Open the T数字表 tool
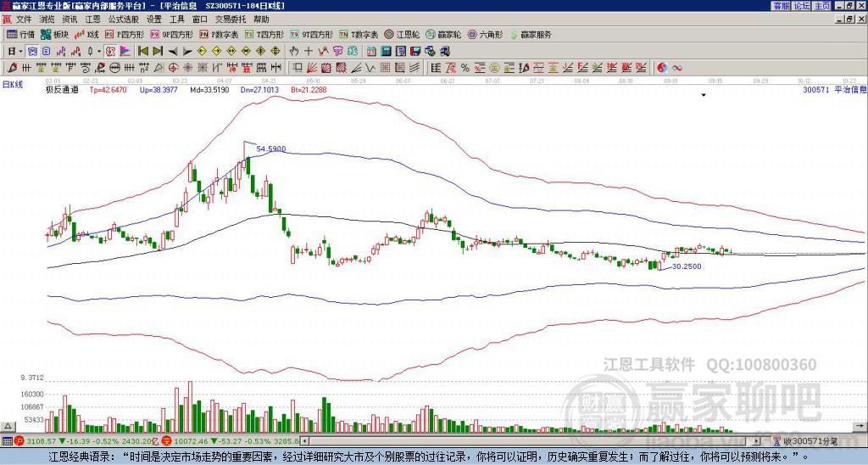 [x=359, y=34]
